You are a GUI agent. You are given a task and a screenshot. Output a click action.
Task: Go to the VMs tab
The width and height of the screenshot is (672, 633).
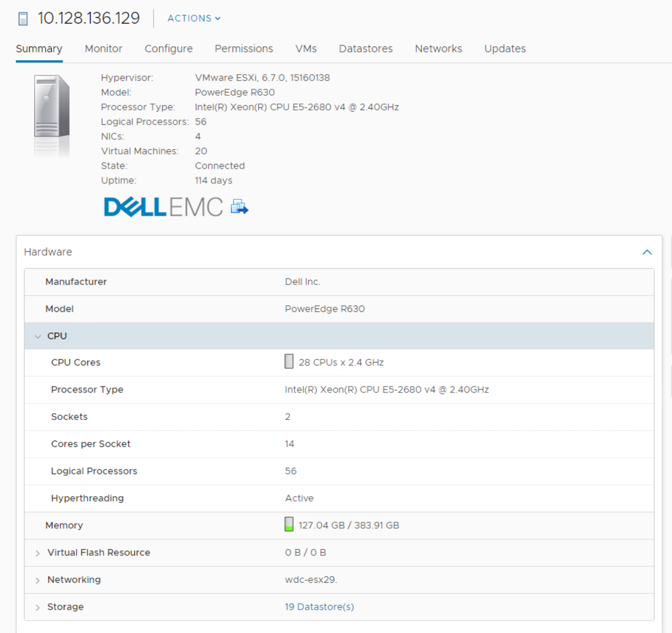pos(306,49)
